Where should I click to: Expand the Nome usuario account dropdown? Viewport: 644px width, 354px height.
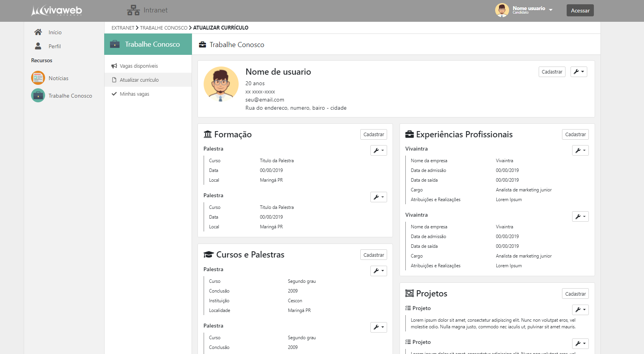point(550,10)
